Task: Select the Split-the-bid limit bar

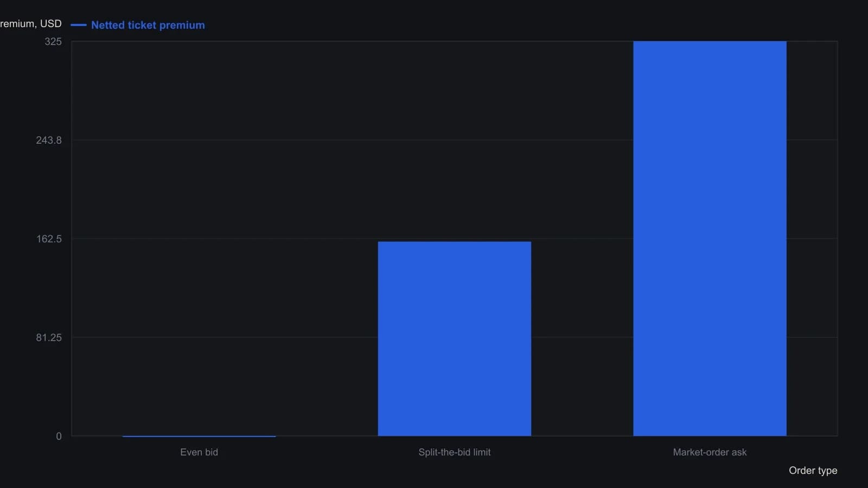Action: coord(455,339)
